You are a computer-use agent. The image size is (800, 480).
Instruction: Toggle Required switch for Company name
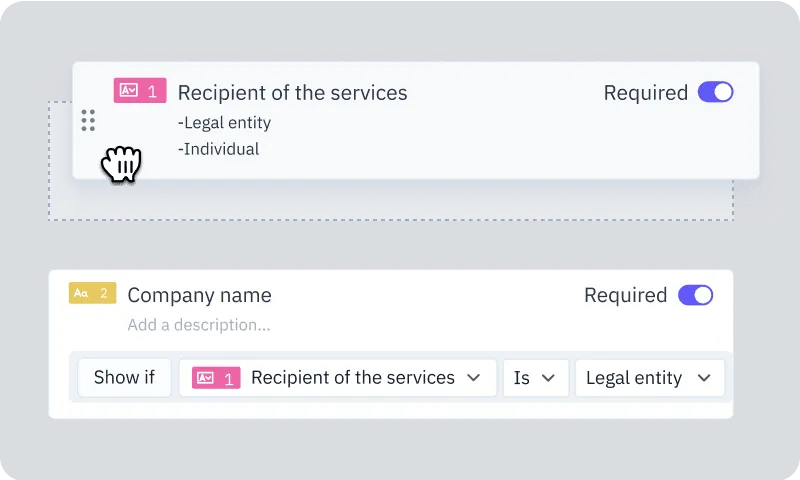coord(695,295)
